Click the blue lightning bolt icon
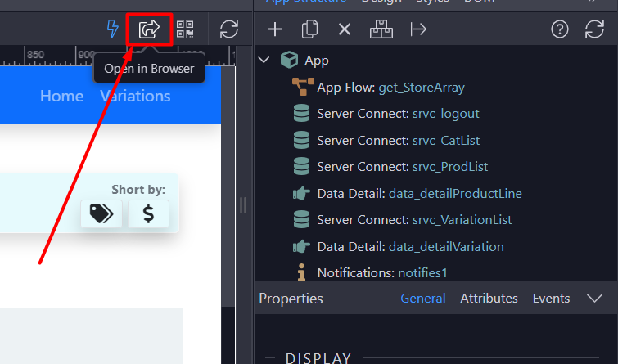Viewport: 618px width, 364px height. point(113,29)
